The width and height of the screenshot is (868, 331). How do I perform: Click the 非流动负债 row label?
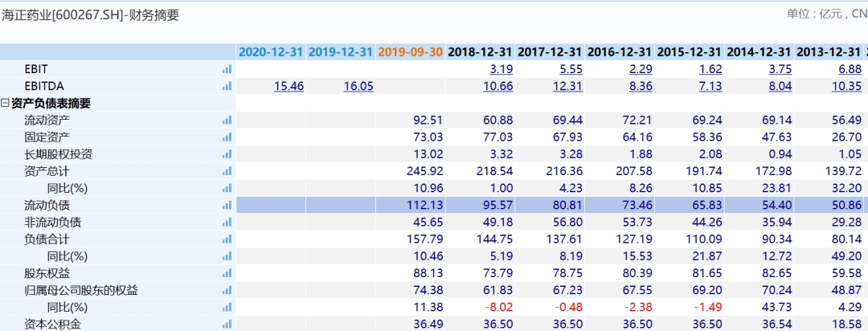(x=52, y=223)
